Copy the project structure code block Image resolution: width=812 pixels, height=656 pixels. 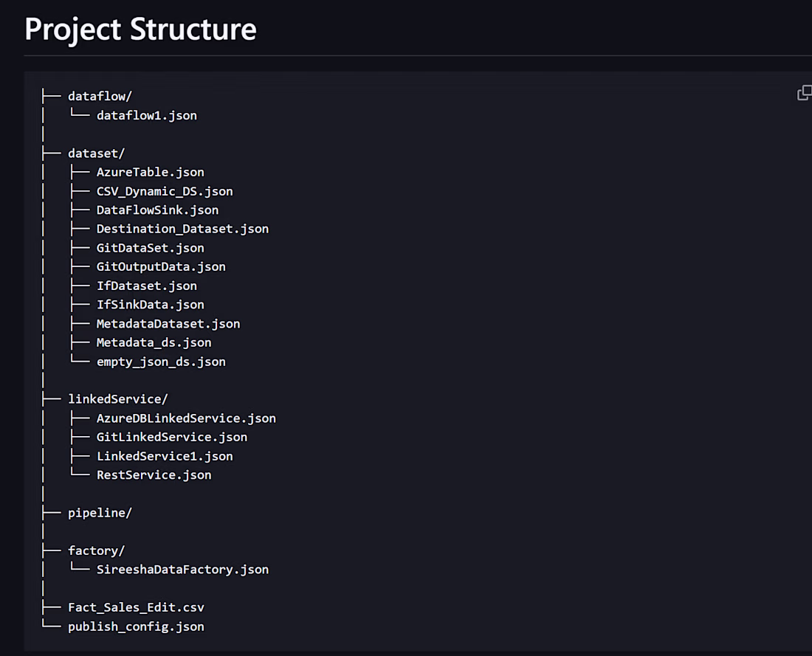[804, 93]
